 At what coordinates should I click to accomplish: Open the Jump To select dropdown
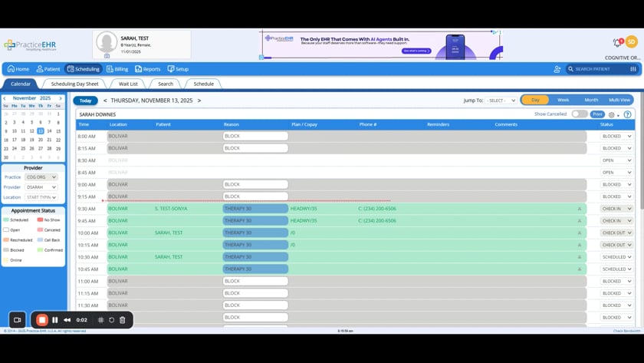[x=501, y=101]
